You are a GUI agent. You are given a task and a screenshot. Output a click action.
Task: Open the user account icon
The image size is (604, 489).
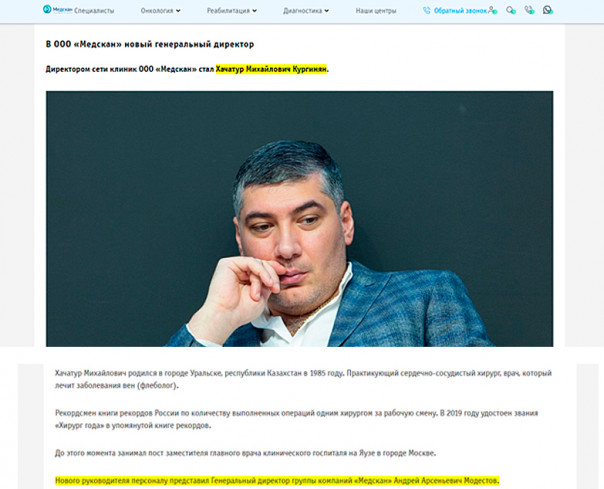click(x=493, y=10)
